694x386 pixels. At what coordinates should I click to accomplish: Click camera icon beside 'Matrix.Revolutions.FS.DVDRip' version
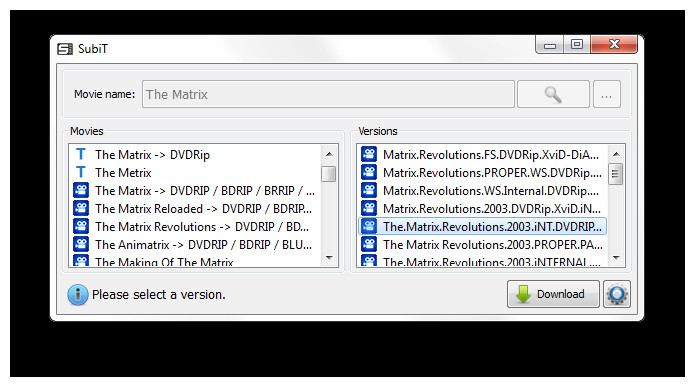pyautogui.click(x=369, y=154)
